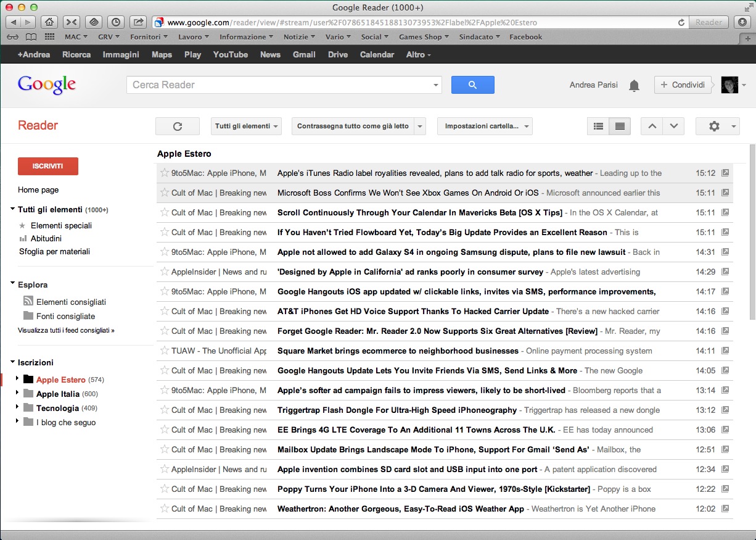This screenshot has height=540, width=756.
Task: Click the red ISCRIVITI button
Action: (48, 166)
